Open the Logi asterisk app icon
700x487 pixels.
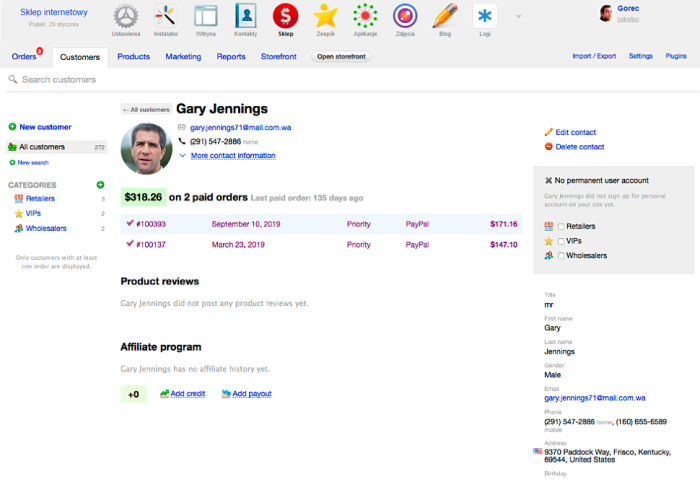(485, 16)
